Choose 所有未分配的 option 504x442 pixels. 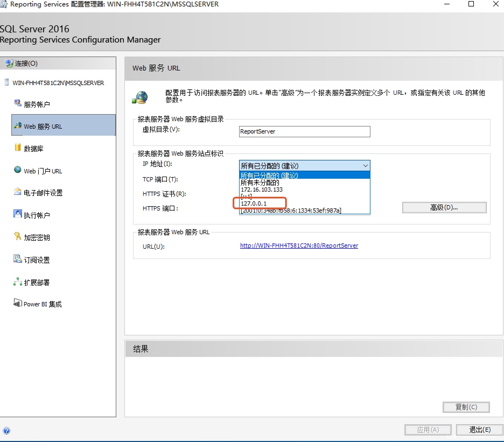pyautogui.click(x=304, y=183)
